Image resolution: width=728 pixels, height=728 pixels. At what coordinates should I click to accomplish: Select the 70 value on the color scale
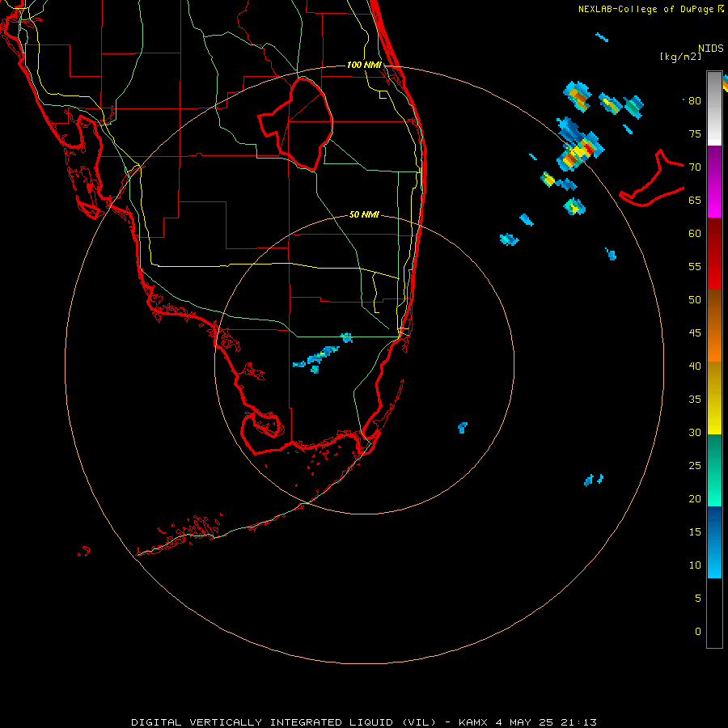point(695,167)
